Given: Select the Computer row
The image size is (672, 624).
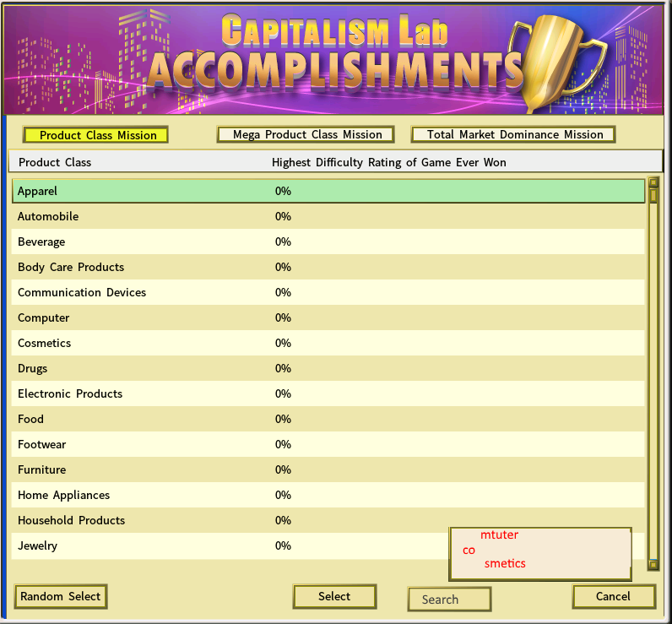Looking at the screenshot, I should click(328, 317).
